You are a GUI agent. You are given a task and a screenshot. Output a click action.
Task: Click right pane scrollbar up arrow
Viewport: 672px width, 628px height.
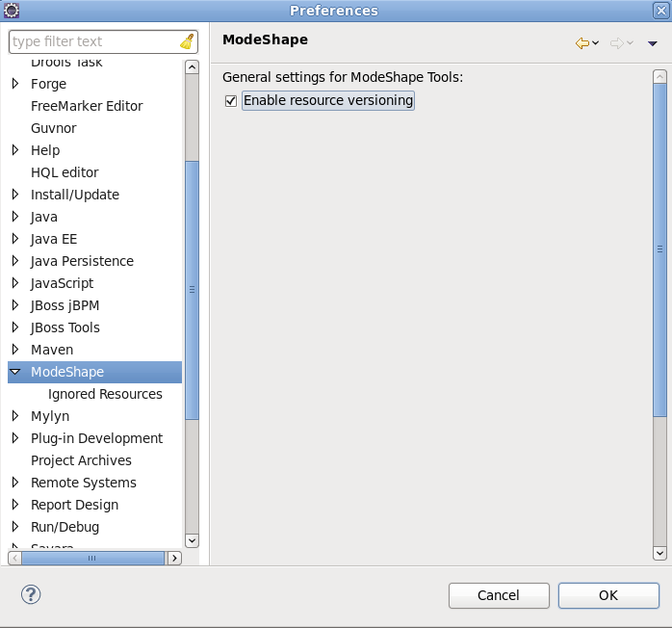click(x=659, y=77)
